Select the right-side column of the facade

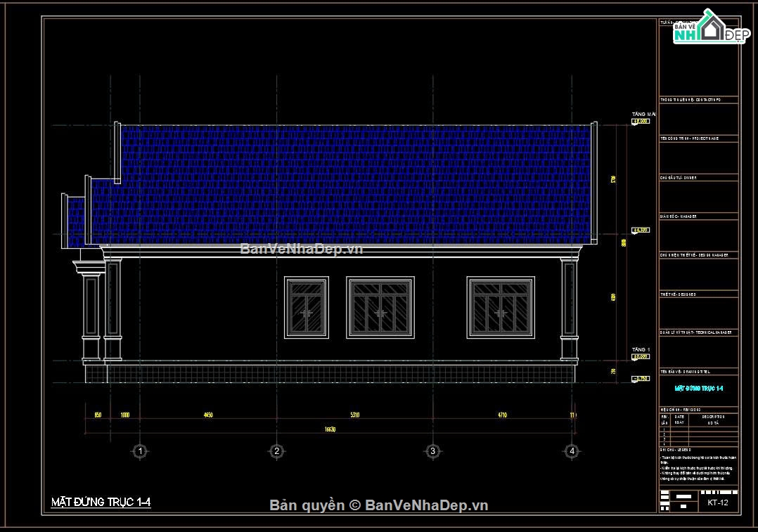pyautogui.click(x=567, y=308)
